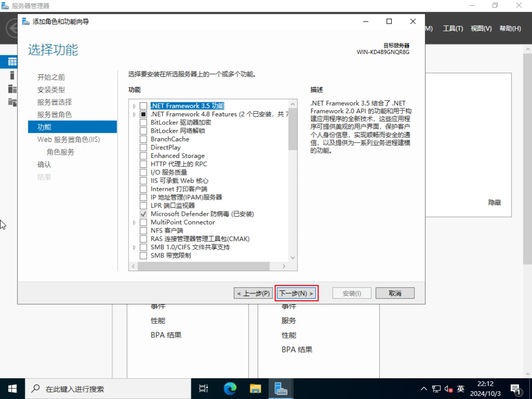Go to the 安装类型 wizard step
Viewport: 532px width, 399px height.
pyautogui.click(x=51, y=89)
